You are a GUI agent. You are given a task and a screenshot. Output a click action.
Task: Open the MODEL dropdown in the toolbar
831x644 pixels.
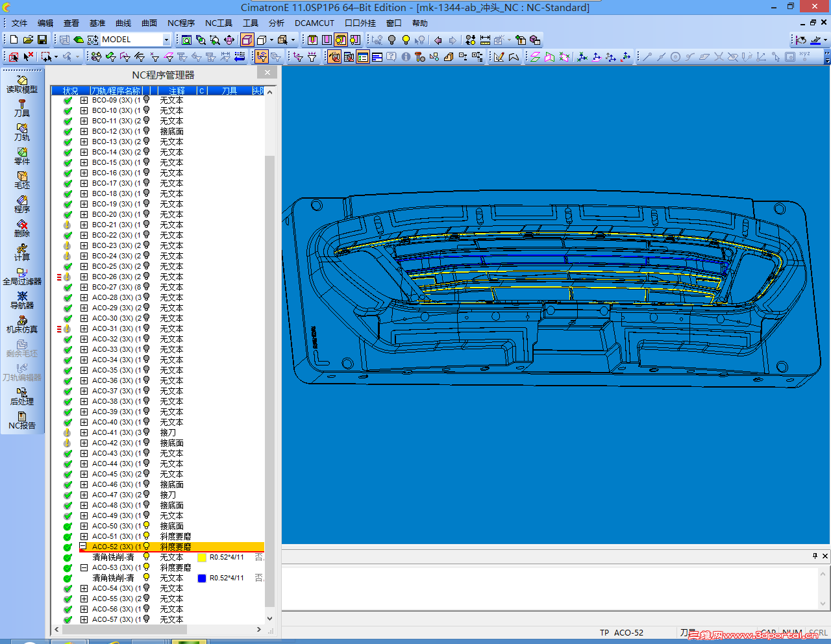pyautogui.click(x=167, y=40)
